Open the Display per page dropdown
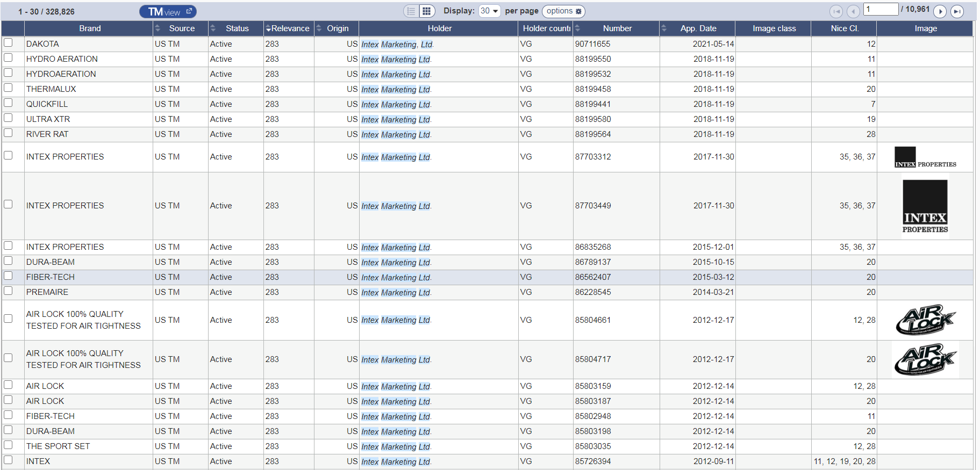980x470 pixels. [489, 11]
